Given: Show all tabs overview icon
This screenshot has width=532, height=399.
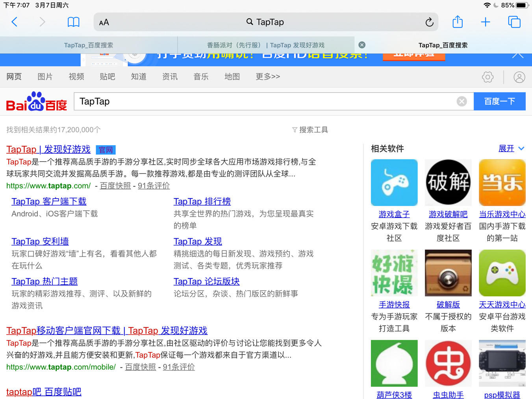Looking at the screenshot, I should [x=514, y=22].
